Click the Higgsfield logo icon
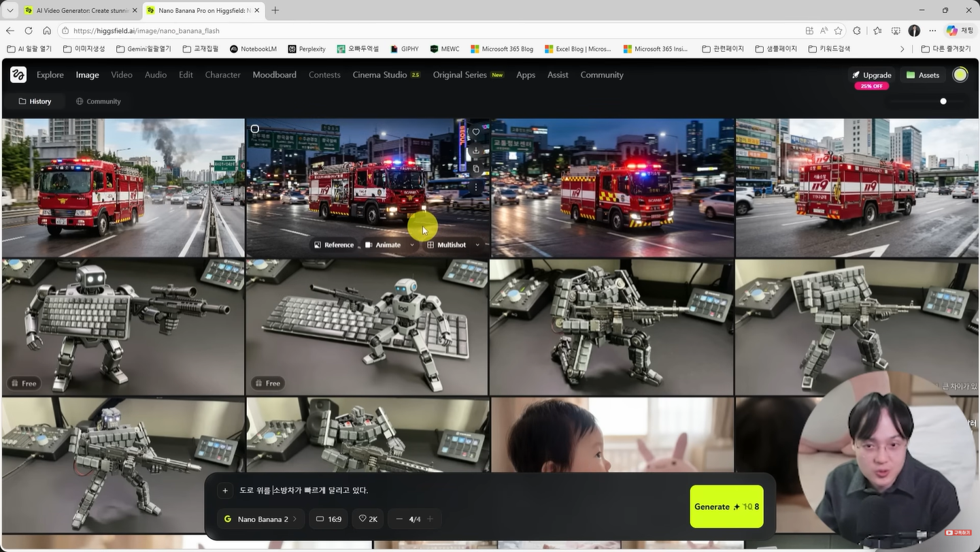Viewport: 980px width, 552px height. 18,75
